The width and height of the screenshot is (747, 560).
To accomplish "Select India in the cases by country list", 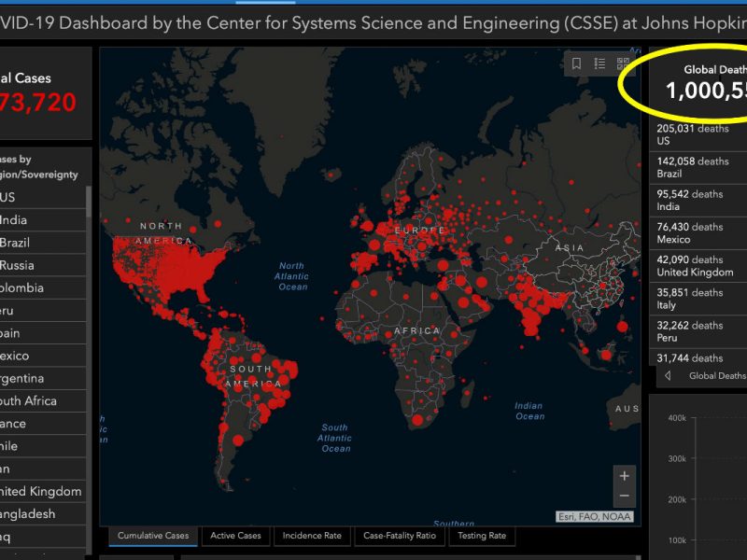I will point(43,220).
